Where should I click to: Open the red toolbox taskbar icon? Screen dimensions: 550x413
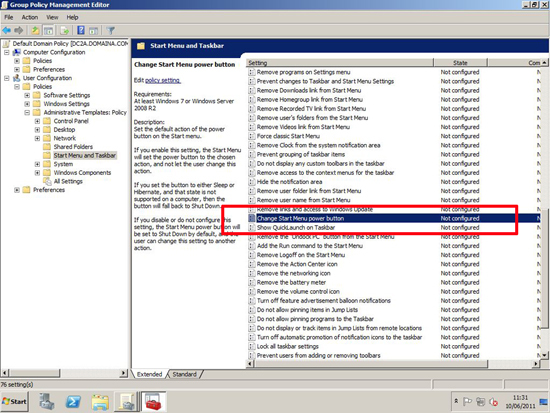[153, 401]
